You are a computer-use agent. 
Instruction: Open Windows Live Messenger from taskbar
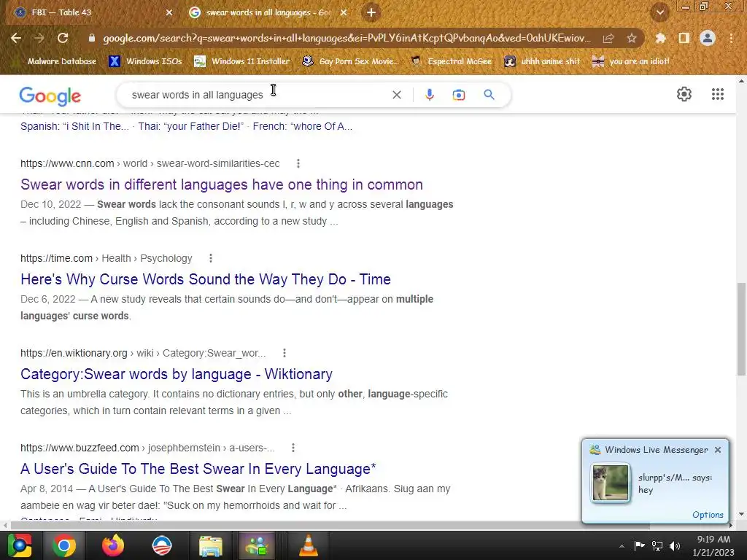[258, 545]
